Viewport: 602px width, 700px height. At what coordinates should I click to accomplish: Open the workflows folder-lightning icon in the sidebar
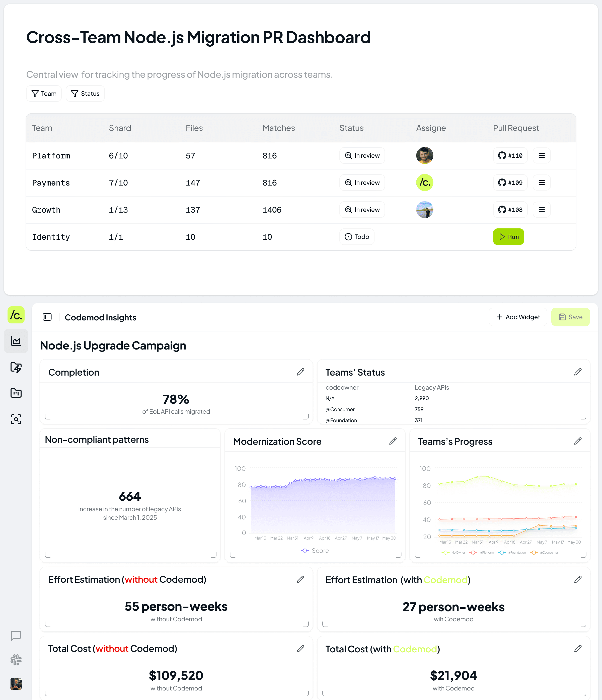tap(16, 368)
